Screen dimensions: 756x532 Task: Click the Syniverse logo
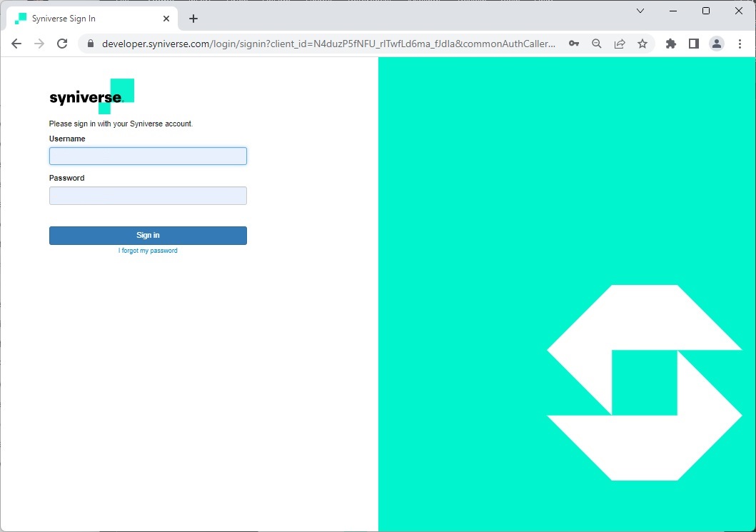click(x=91, y=96)
